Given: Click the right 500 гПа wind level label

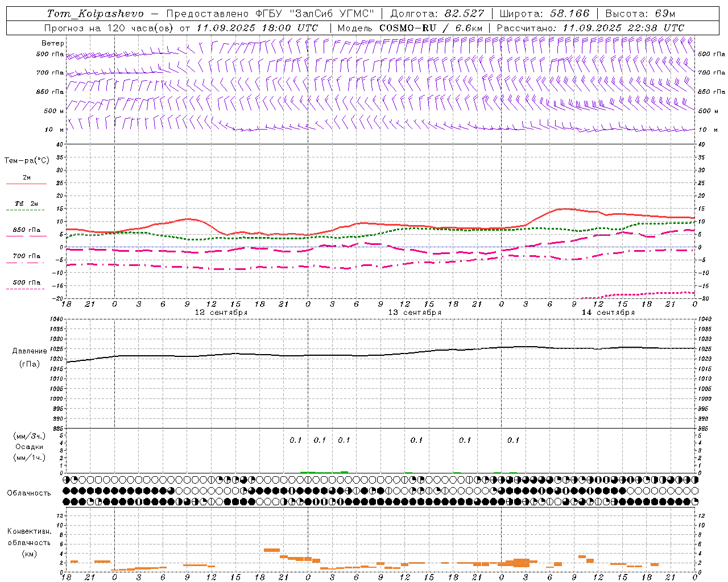Looking at the screenshot, I should (712, 54).
